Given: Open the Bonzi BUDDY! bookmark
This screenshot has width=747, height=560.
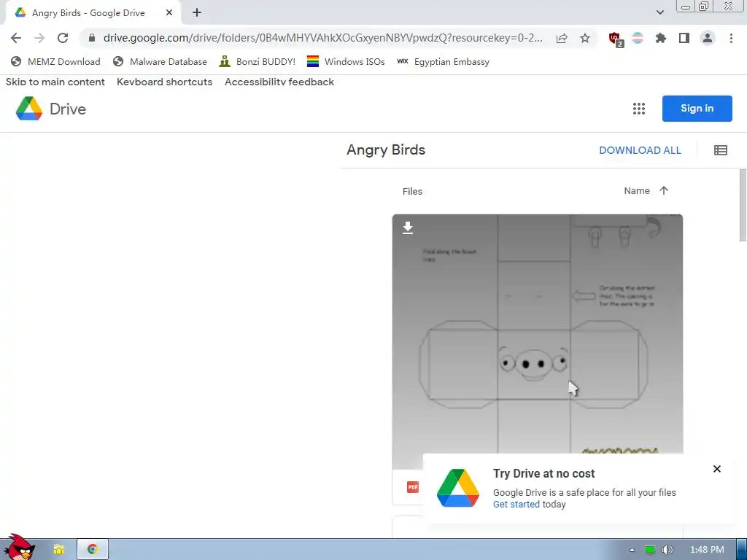Looking at the screenshot, I should point(258,61).
